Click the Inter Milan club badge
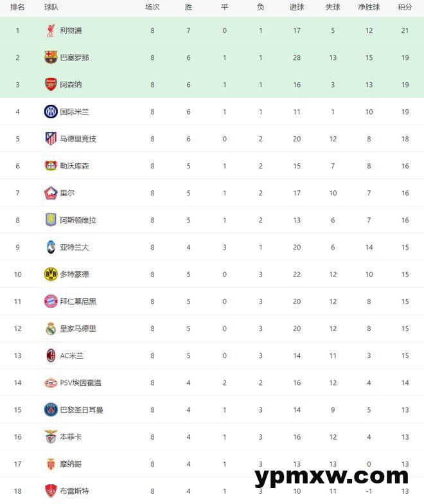424x504 pixels. tap(51, 112)
